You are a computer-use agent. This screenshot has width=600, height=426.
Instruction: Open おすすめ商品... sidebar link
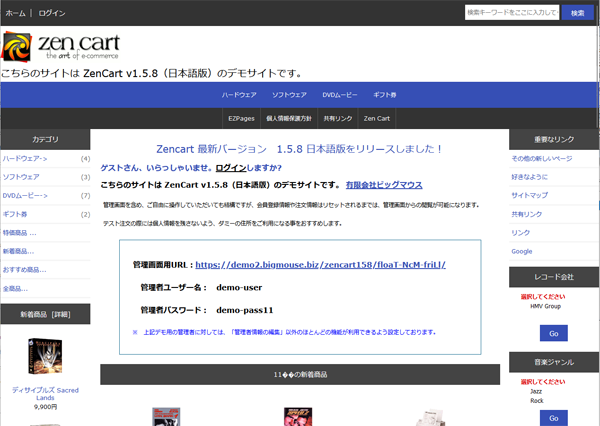point(24,270)
